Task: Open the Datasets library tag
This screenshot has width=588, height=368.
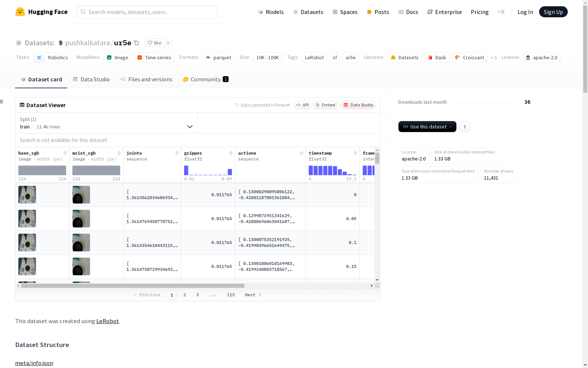Action: pos(404,57)
